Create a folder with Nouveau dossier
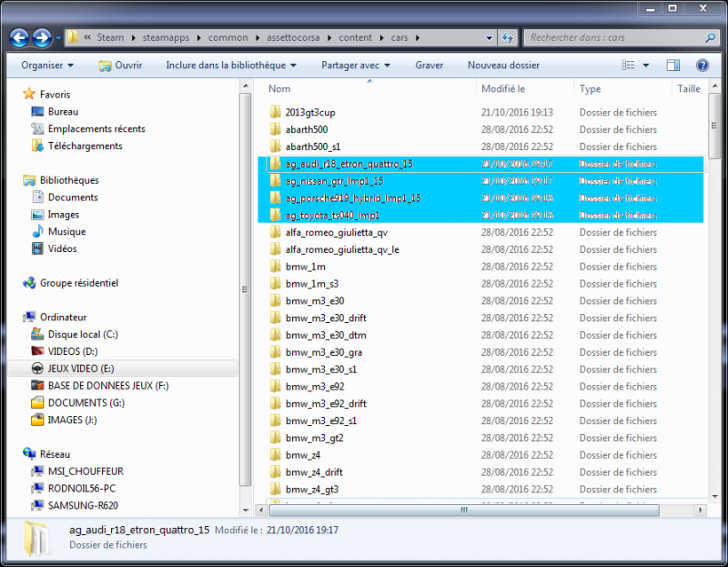Viewport: 728px width, 567px height. click(503, 65)
